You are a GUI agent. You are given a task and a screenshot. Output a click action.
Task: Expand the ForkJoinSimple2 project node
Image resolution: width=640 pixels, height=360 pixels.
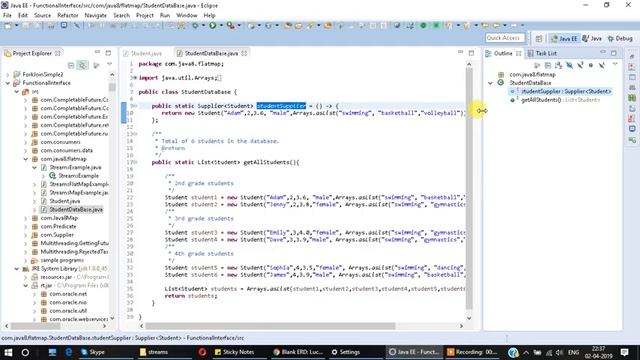coord(8,75)
